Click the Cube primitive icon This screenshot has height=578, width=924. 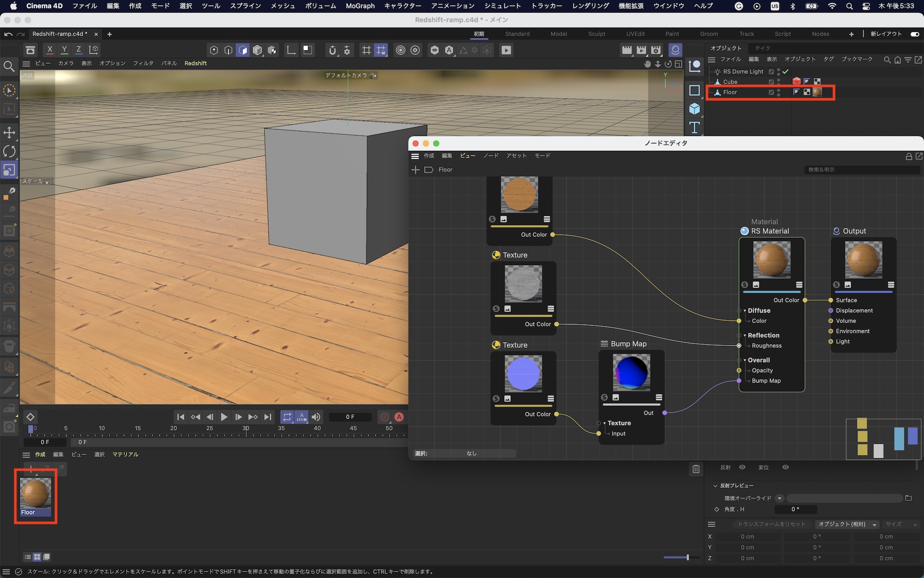tap(694, 109)
